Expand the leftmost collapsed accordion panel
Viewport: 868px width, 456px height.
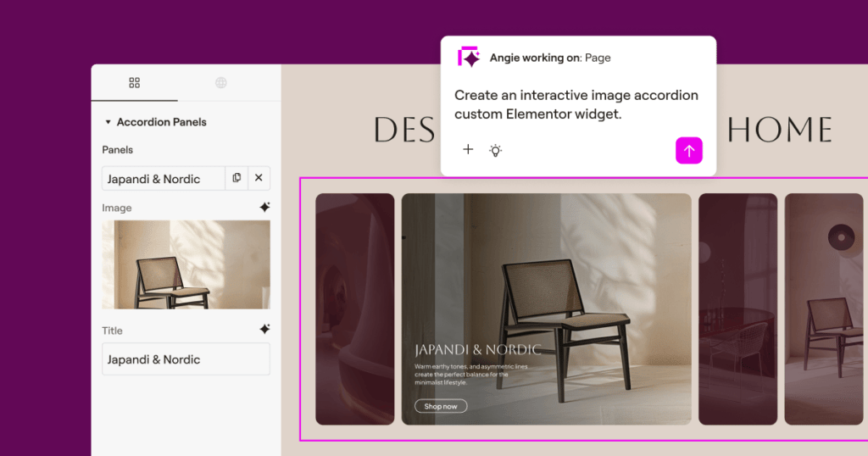coord(354,309)
